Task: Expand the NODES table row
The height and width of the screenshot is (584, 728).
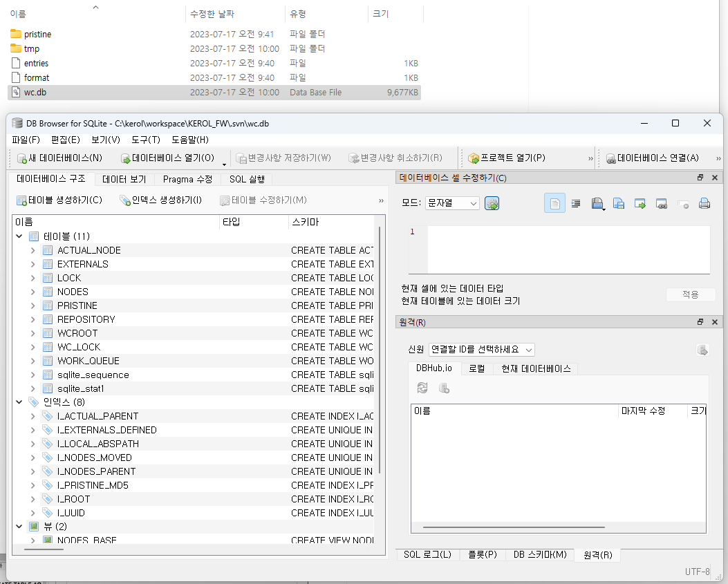Action: pos(32,292)
